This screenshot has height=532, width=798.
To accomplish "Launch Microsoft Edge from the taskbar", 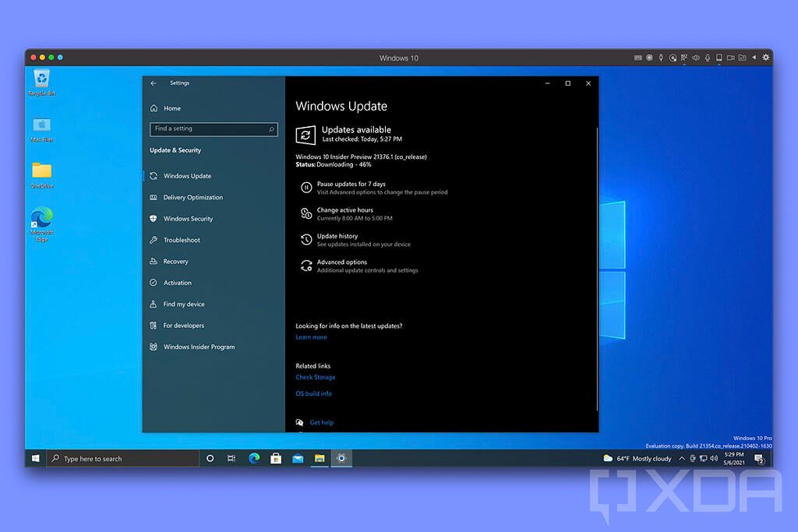I will point(254,458).
